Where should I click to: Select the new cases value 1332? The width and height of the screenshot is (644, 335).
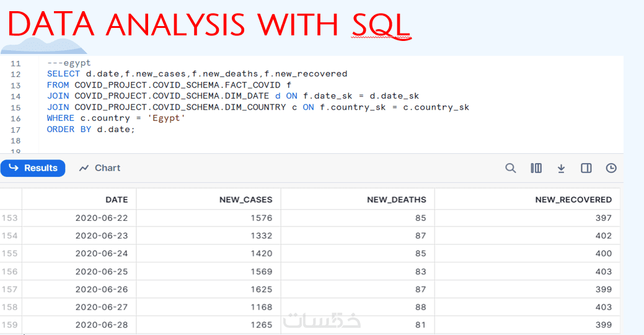262,236
